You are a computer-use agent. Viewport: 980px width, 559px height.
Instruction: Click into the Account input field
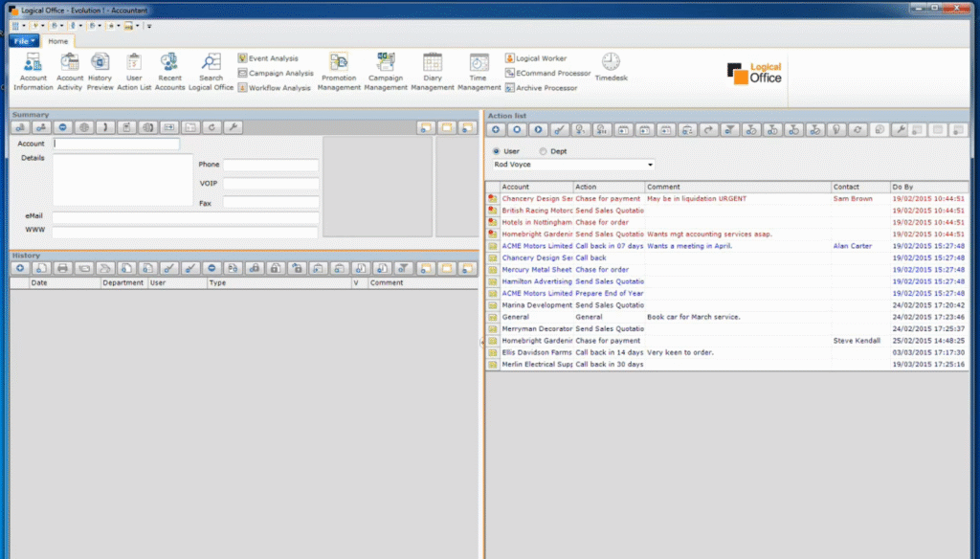(116, 144)
